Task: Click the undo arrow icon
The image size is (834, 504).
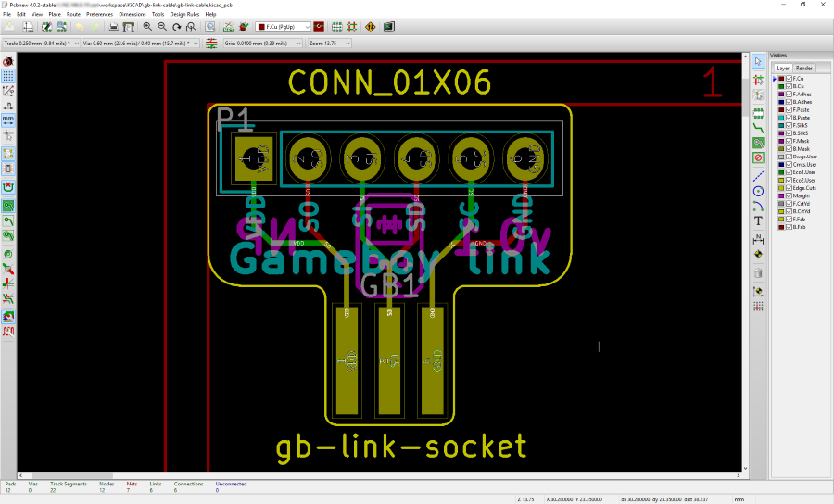Action: click(80, 27)
